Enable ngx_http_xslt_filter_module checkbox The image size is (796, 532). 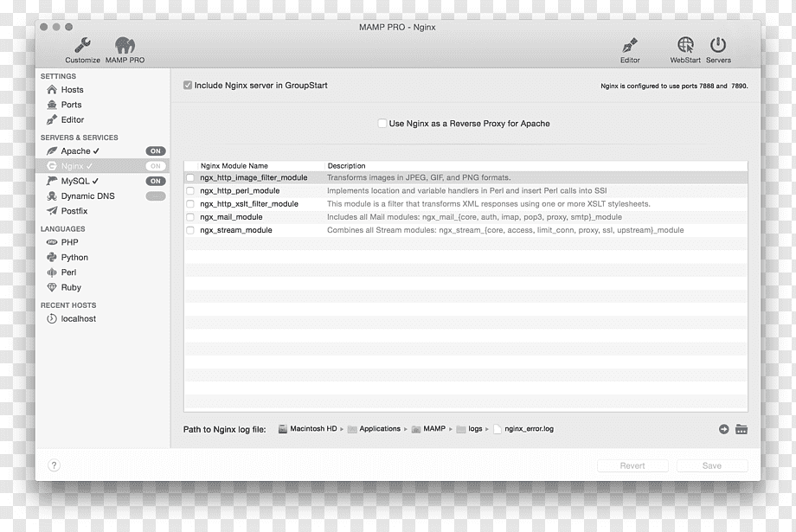[x=189, y=204]
